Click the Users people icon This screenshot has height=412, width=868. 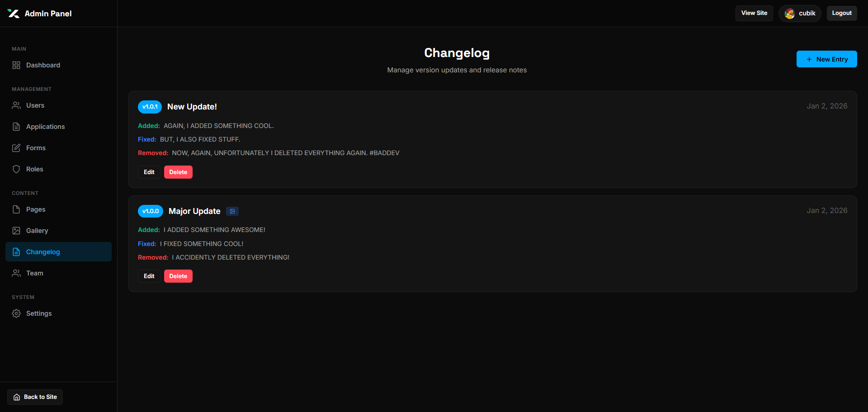point(16,105)
